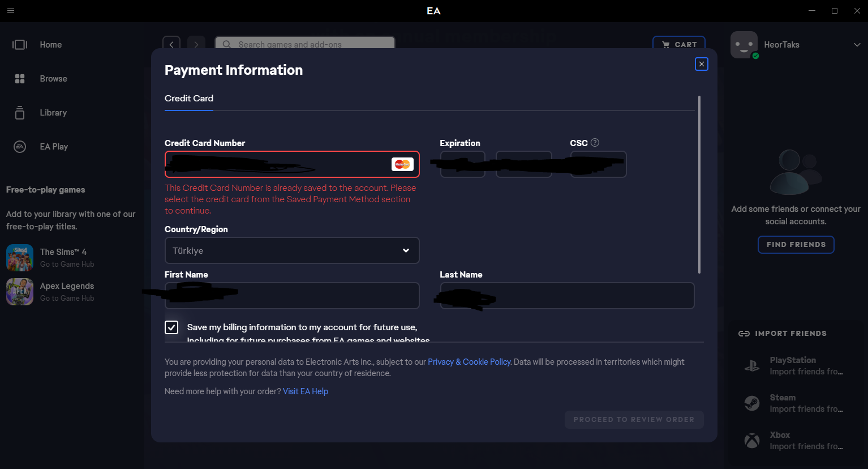Click the Credit Card Number field
The image size is (868, 469).
292,164
